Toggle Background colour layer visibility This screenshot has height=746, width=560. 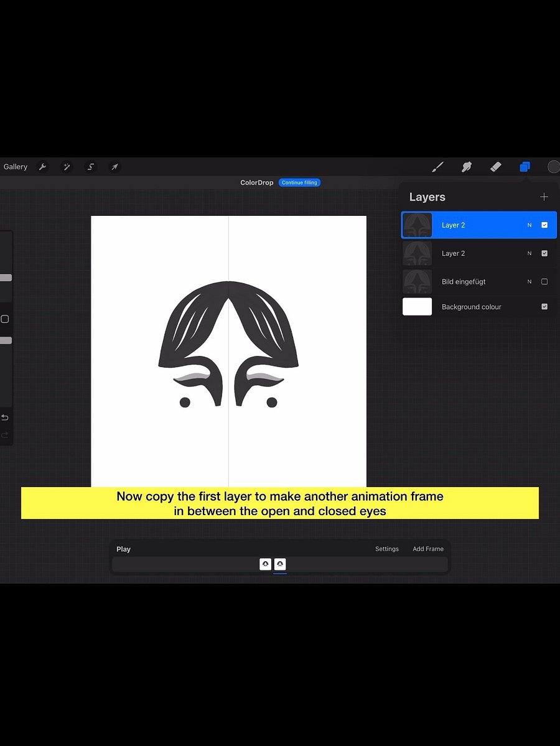[x=544, y=307]
